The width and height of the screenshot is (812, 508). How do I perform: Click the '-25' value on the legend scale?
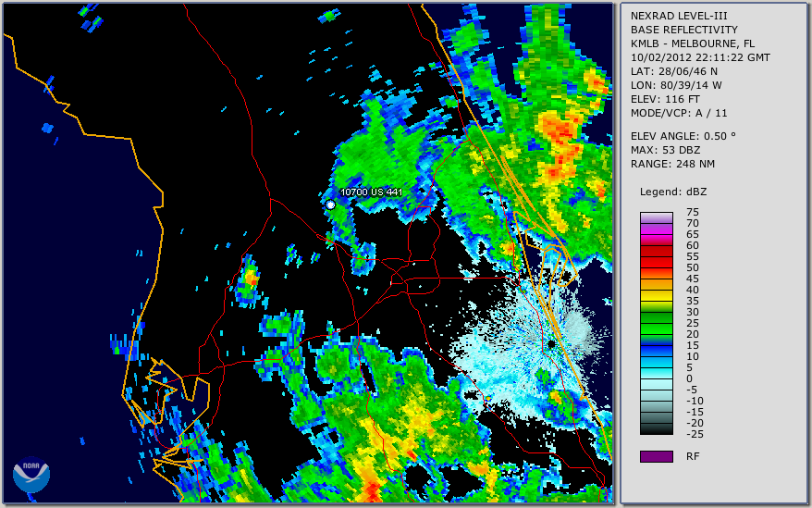(693, 434)
